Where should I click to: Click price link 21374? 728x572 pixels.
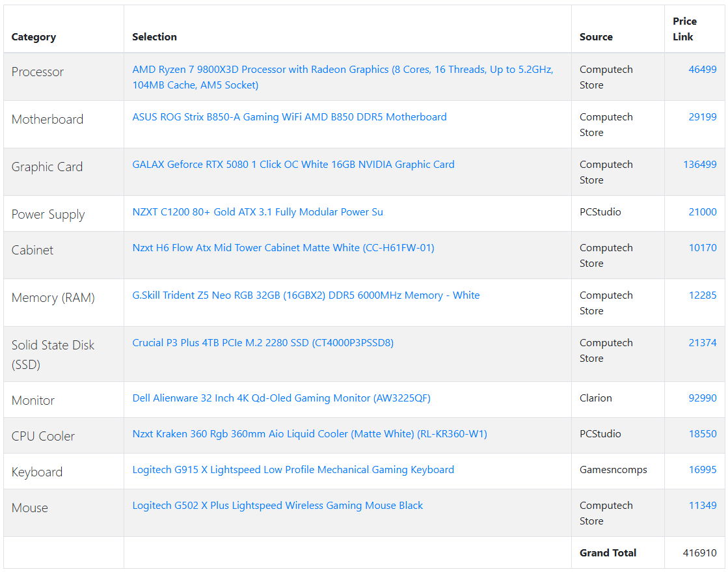coord(703,343)
